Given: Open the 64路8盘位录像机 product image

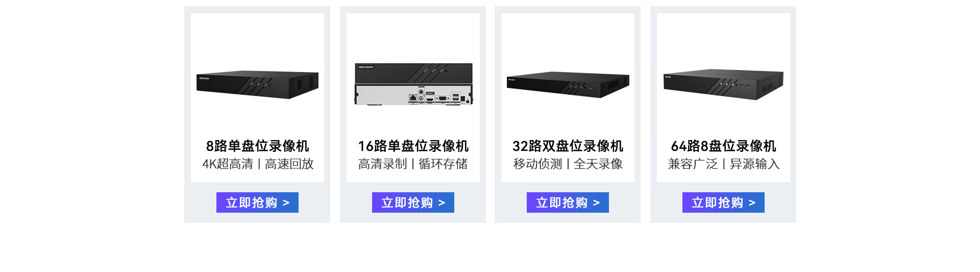Looking at the screenshot, I should [x=723, y=84].
